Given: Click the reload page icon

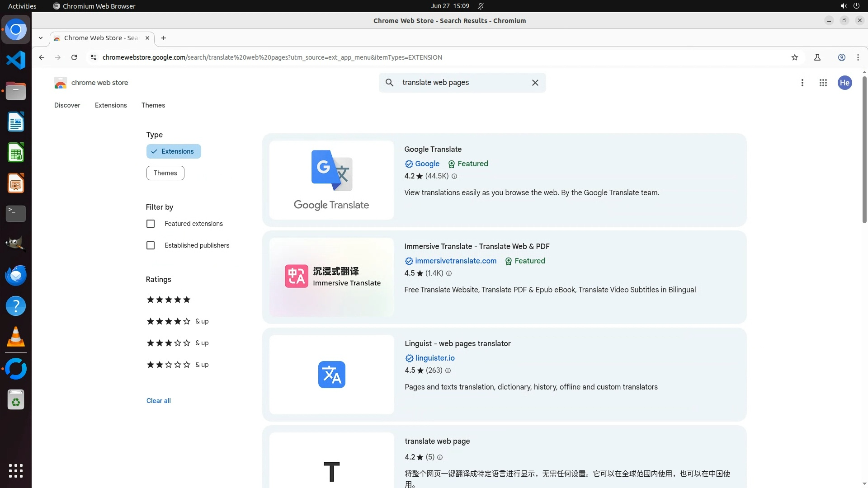Looking at the screenshot, I should pos(74,57).
